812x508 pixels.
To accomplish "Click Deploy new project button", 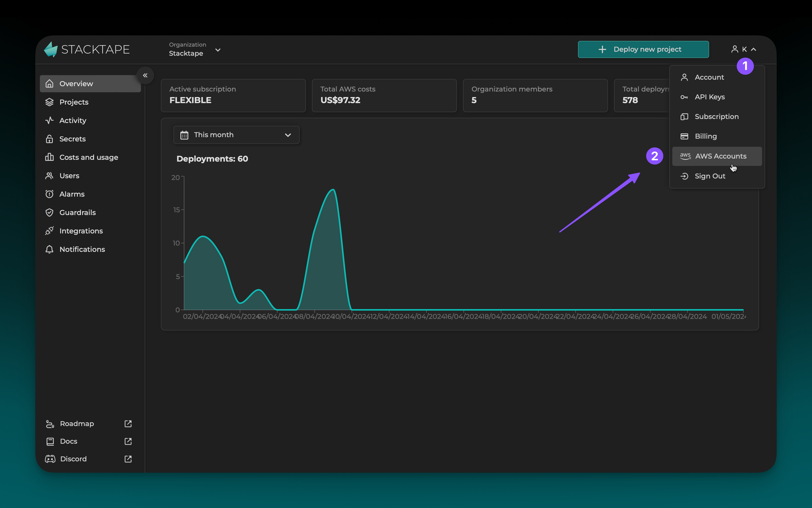I will [x=643, y=49].
